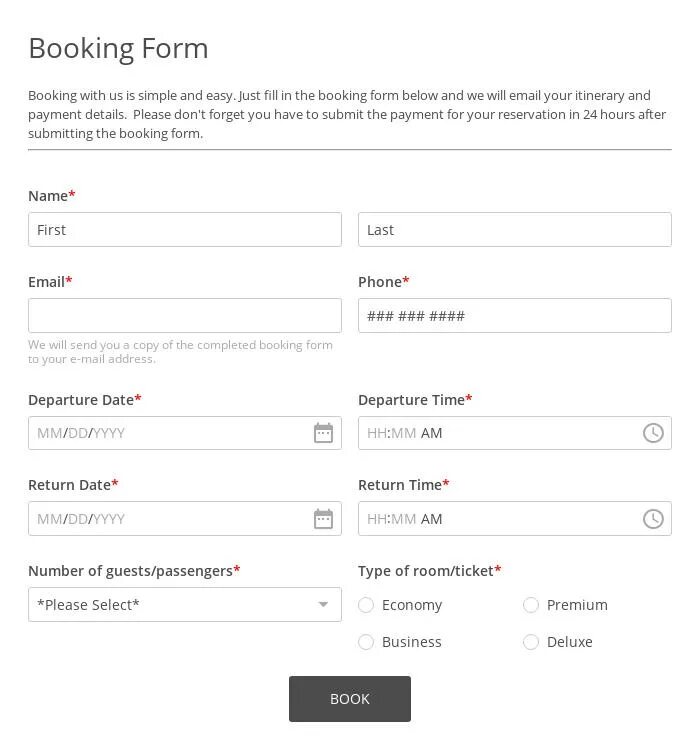Toggle AM/PM in the Departure Time field

tap(432, 433)
